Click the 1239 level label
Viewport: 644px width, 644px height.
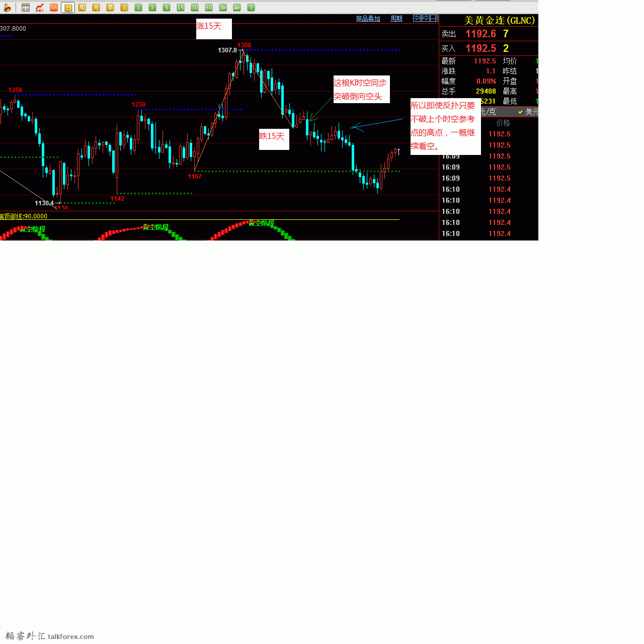[138, 105]
